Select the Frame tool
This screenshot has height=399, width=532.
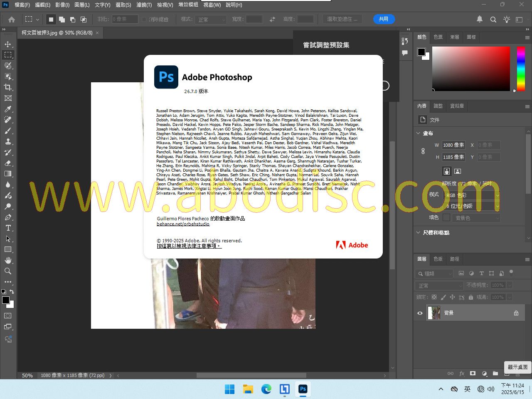click(x=8, y=98)
